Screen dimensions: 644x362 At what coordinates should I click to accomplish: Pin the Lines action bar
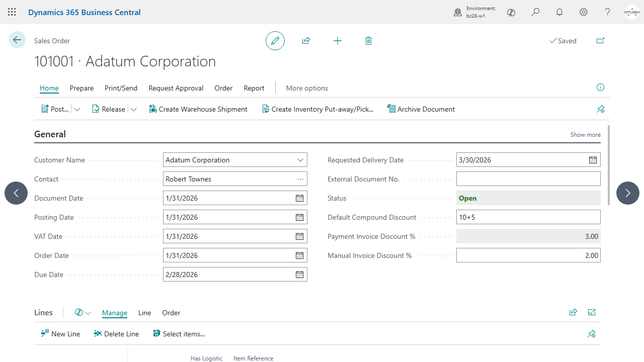(x=592, y=334)
